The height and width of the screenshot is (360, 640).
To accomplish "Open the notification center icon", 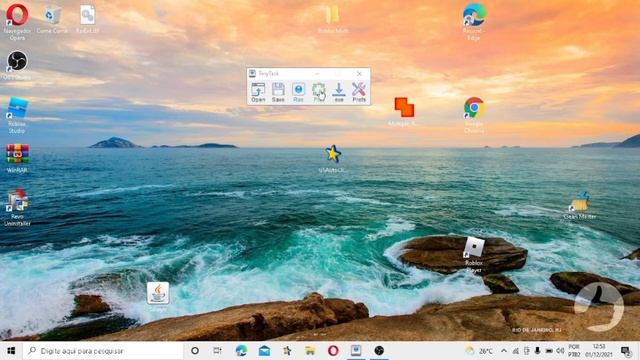I will click(625, 351).
